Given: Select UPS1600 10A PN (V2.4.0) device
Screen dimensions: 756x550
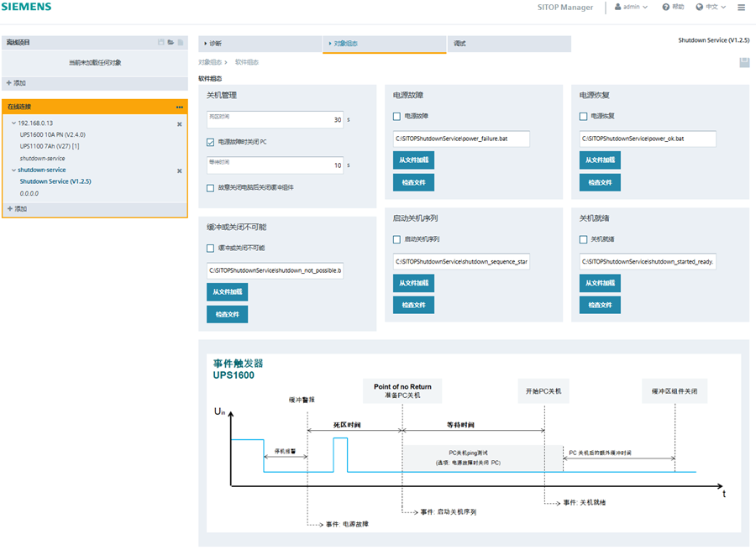Looking at the screenshot, I should click(x=52, y=134).
